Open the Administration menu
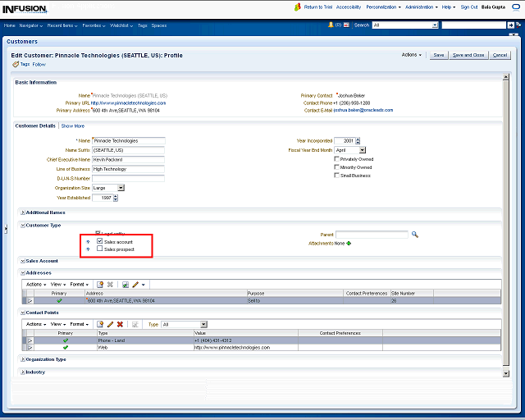 tap(421, 7)
